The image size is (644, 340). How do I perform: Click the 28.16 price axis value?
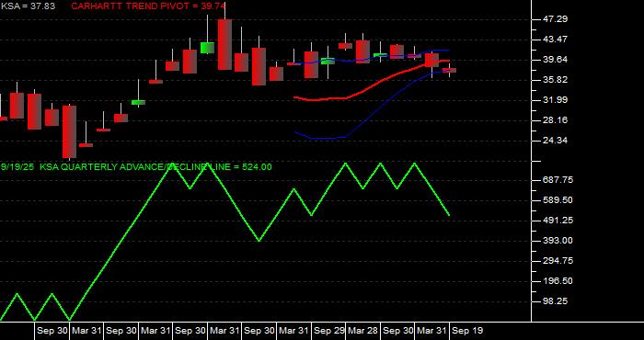click(x=555, y=120)
